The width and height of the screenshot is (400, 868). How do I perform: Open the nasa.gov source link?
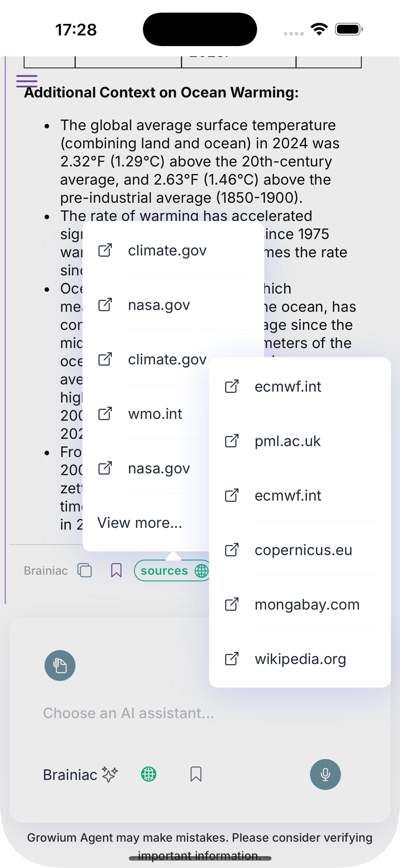pos(158,305)
